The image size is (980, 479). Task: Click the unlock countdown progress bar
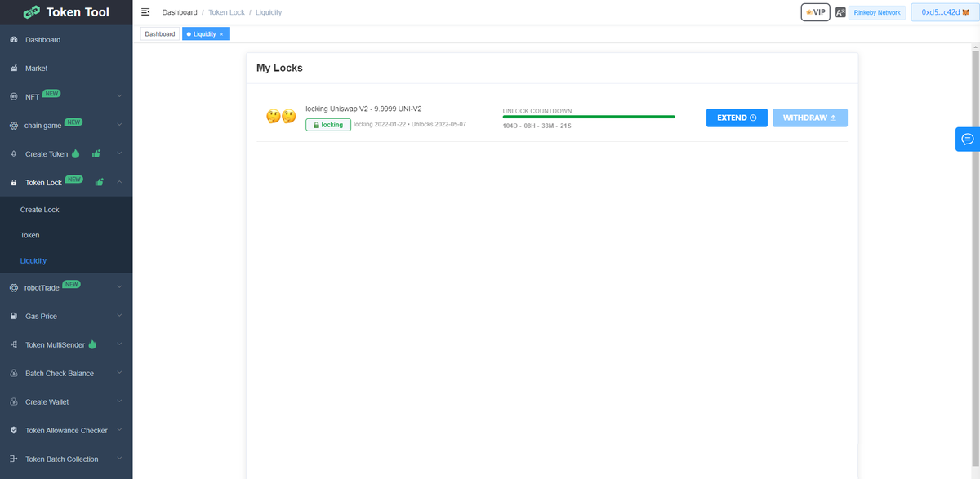[589, 117]
